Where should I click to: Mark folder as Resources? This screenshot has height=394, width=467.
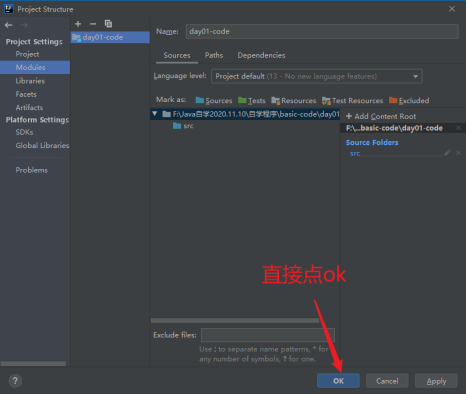coord(294,100)
